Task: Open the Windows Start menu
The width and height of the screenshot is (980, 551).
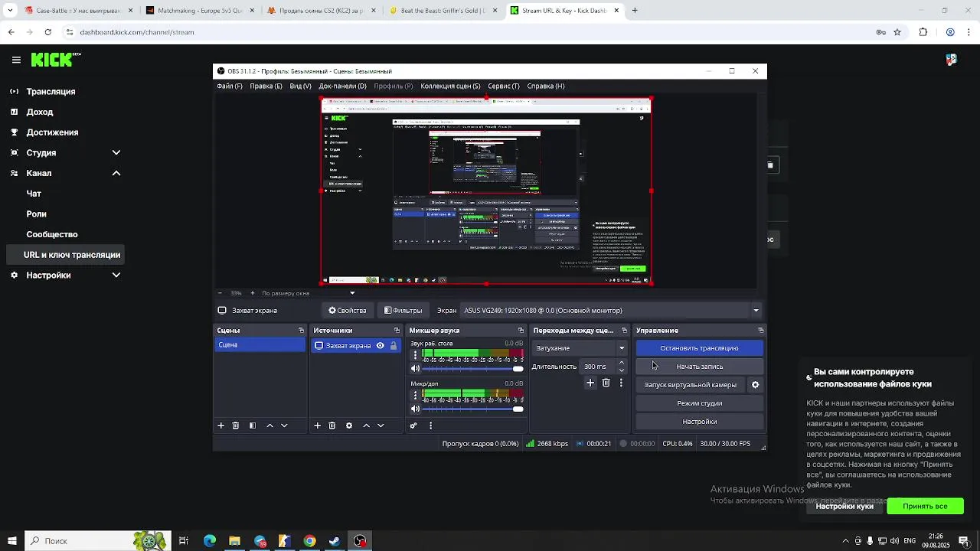Action: 11,541
